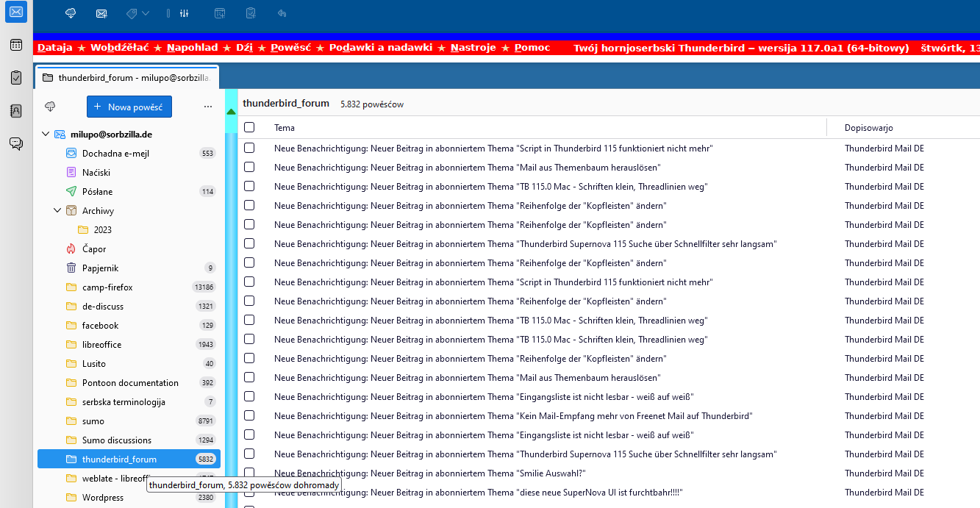980x508 pixels.
Task: Open the Powěsć menu
Action: (291, 48)
